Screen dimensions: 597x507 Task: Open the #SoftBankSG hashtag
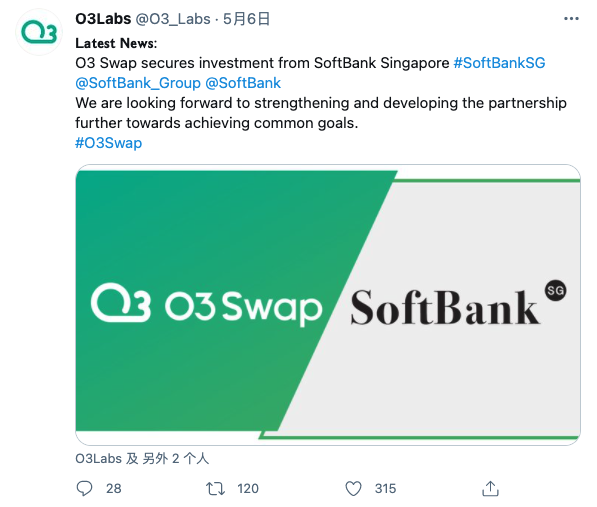pyautogui.click(x=499, y=63)
